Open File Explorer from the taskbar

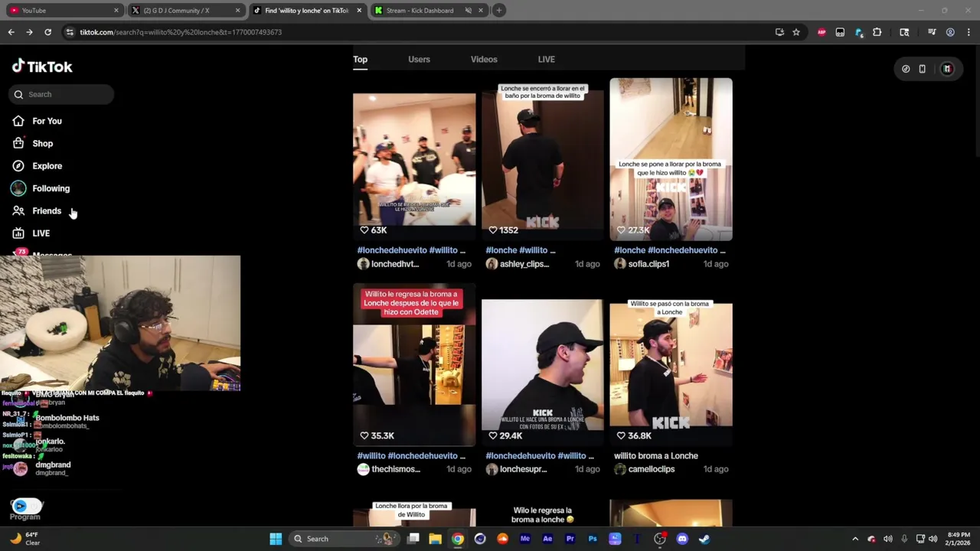tap(435, 539)
